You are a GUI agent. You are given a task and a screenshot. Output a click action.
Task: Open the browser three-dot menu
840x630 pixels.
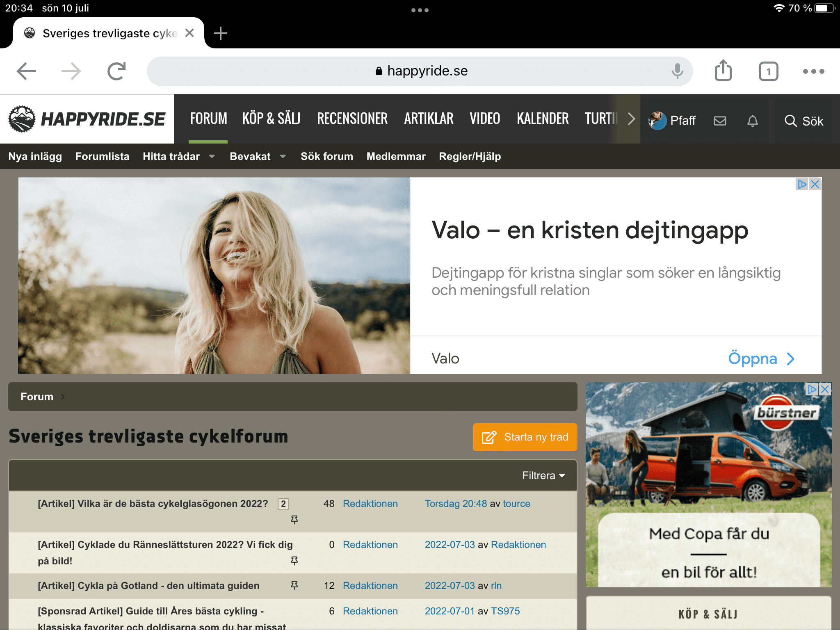813,71
